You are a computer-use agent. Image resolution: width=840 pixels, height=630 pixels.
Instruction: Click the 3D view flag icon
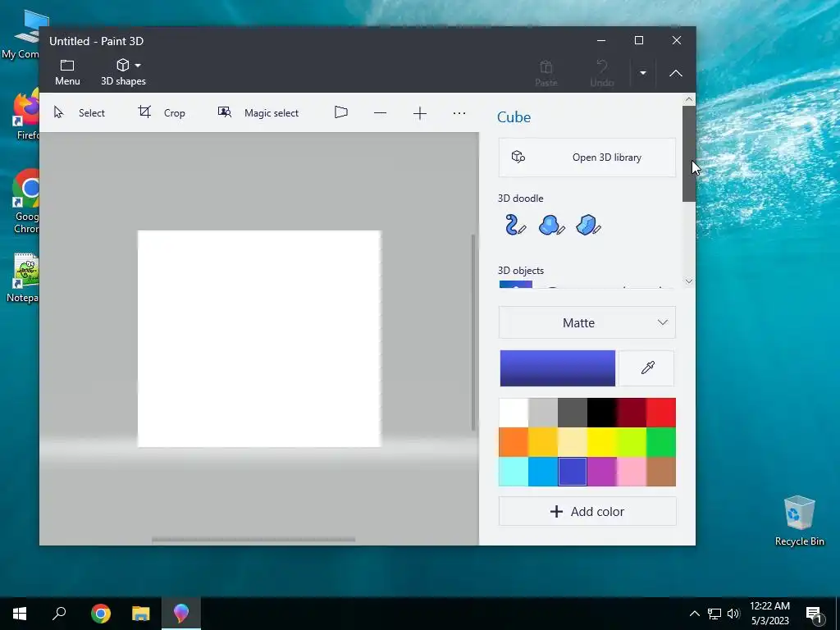341,112
